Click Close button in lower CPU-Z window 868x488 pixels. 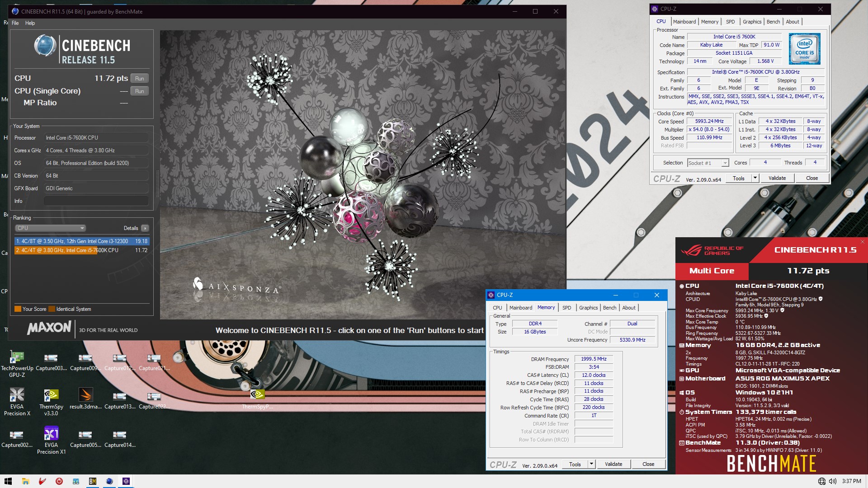pyautogui.click(x=648, y=464)
